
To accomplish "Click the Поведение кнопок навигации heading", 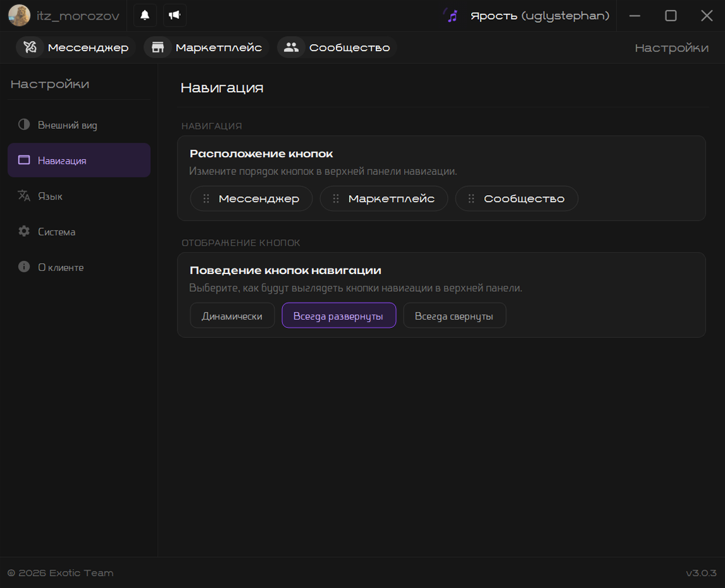I will tap(285, 270).
